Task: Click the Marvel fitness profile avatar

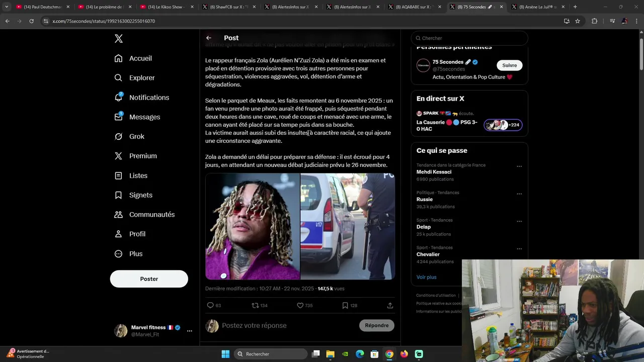Action: [121, 331]
